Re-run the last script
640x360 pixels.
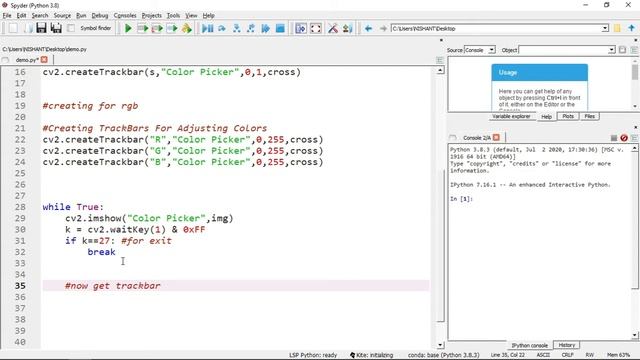pyautogui.click(x=187, y=28)
